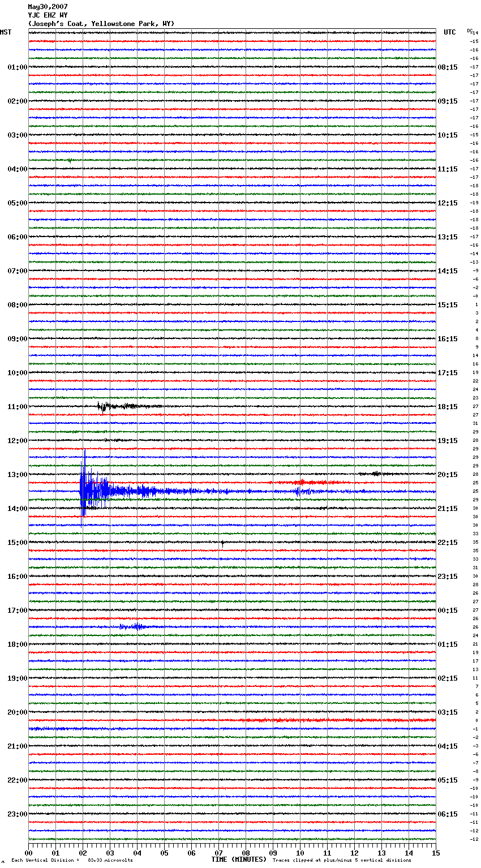Click the "Traces clipped at plus/minus 5 vertical divisions" note
The height and width of the screenshot is (868, 481).
coord(342,860)
